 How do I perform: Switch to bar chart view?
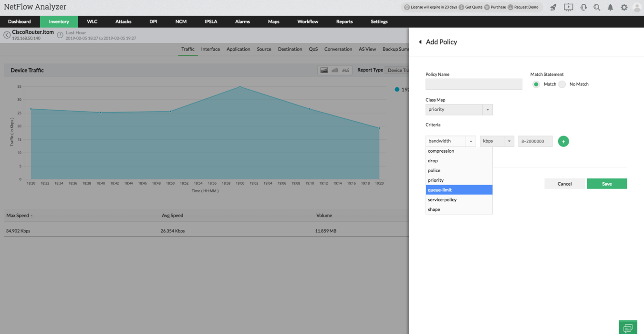(334, 70)
